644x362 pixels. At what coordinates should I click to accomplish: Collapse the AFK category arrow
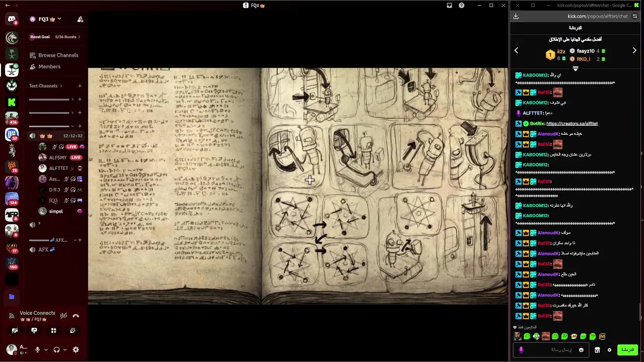coord(75,240)
